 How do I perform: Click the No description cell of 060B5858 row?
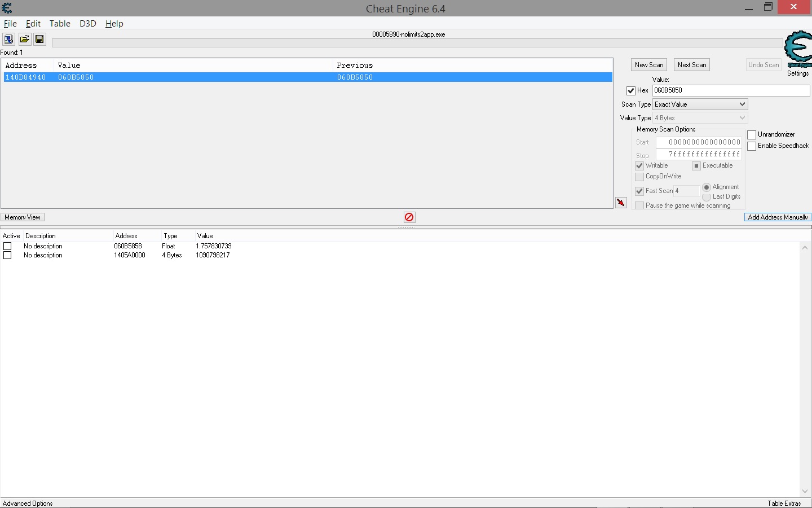pyautogui.click(x=43, y=246)
